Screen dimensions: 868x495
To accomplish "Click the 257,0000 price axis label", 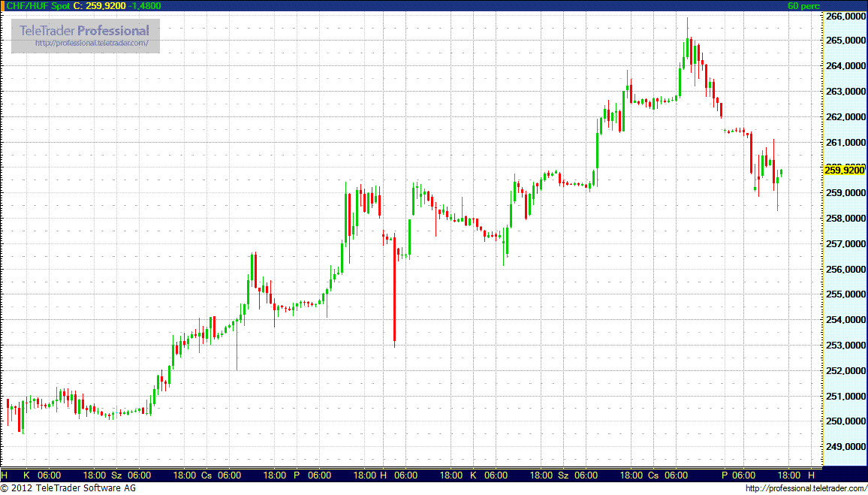I will (x=845, y=243).
